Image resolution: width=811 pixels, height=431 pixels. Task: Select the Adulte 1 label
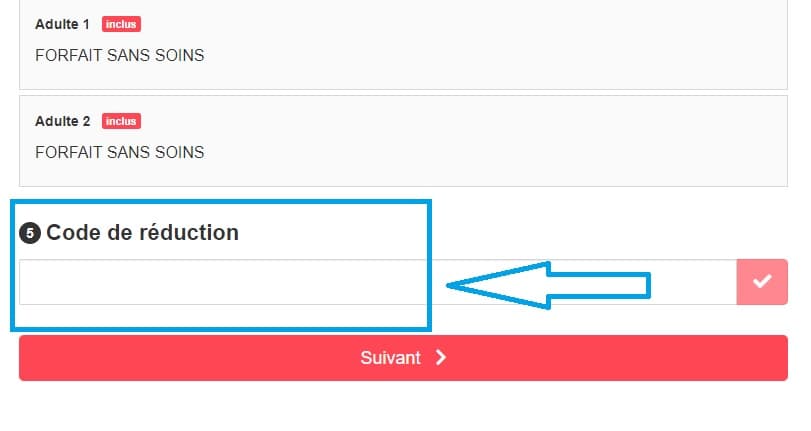62,24
